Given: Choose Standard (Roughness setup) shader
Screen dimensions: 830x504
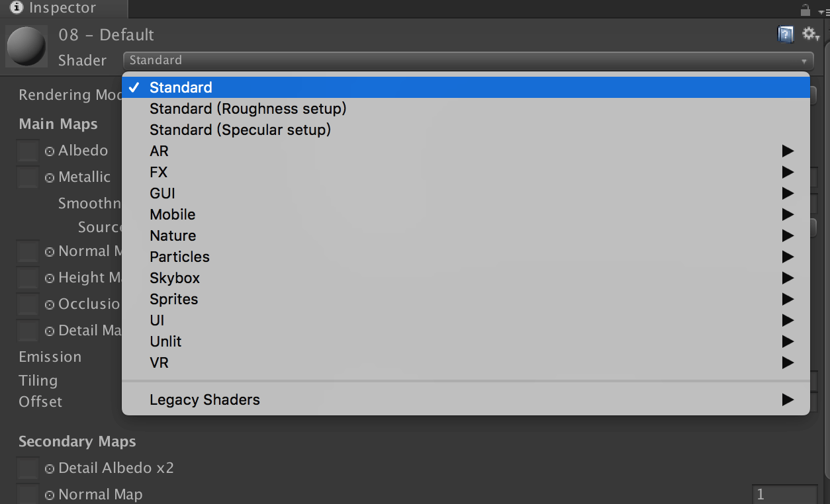Looking at the screenshot, I should coord(248,108).
